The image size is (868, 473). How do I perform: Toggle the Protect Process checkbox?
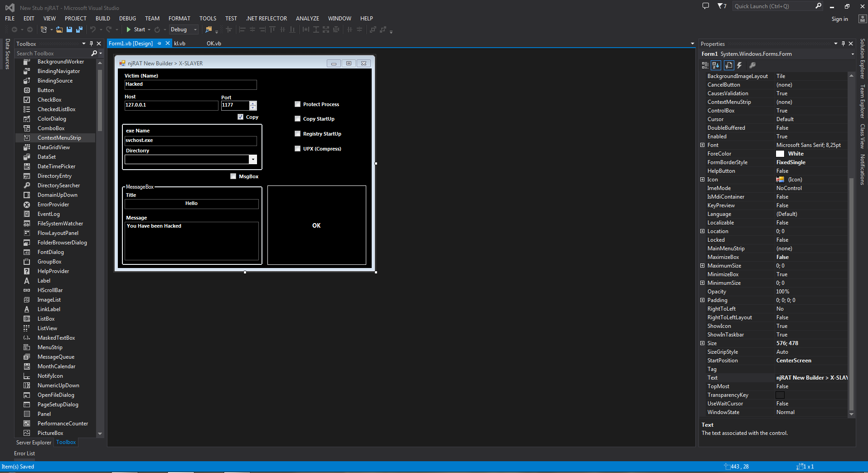(297, 104)
